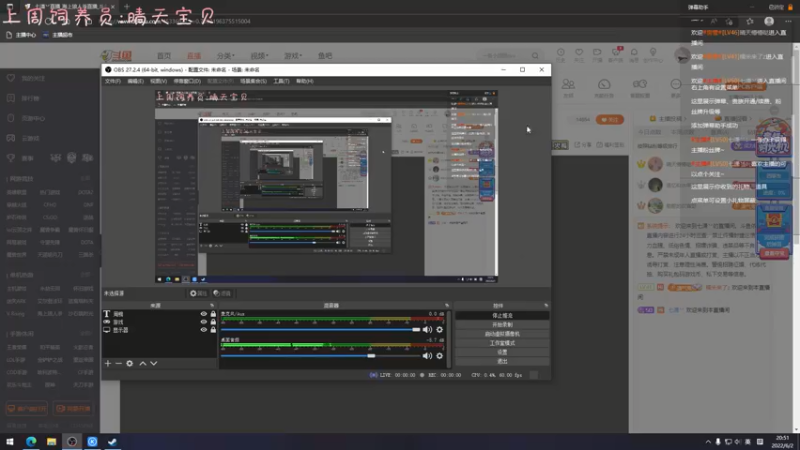The image size is (800, 450).
Task: Open source properties gear in Sources toolbar
Action: (130, 363)
